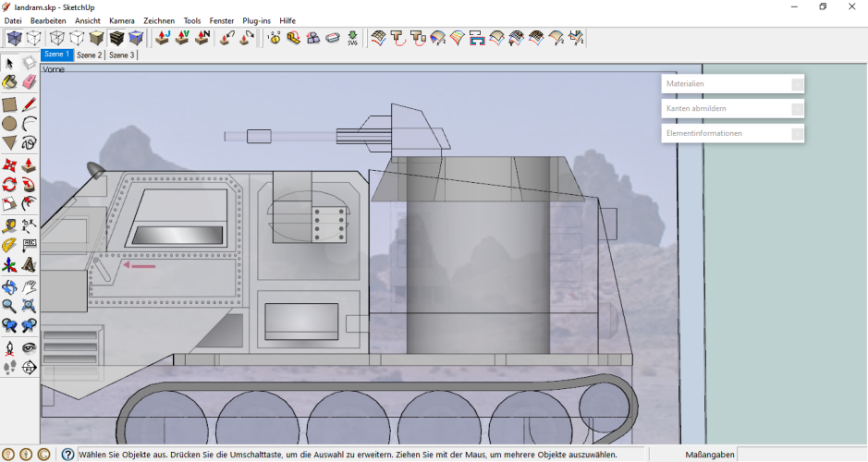Select the Scale tool
868x462 pixels.
click(x=9, y=203)
